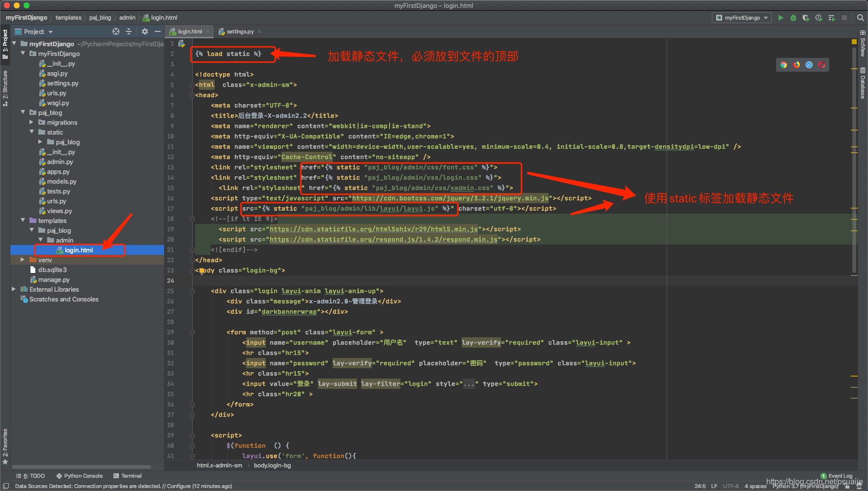Open the jquery.min.js CDN link
The width and height of the screenshot is (868, 491).
click(450, 198)
